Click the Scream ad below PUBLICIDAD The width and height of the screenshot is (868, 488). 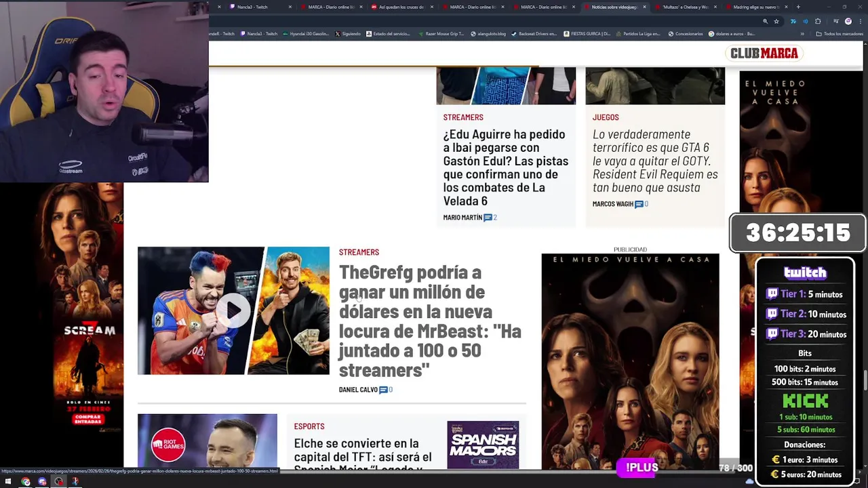point(630,362)
